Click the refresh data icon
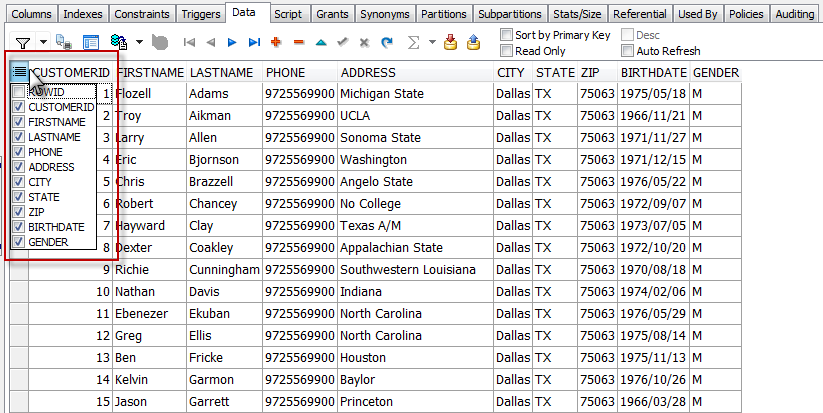Image resolution: width=823 pixels, height=413 pixels. click(x=387, y=43)
